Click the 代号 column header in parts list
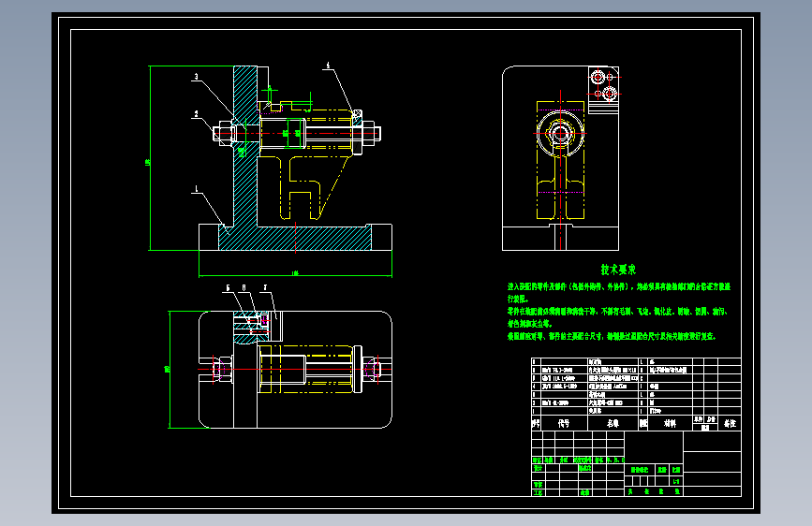The image size is (812, 526). click(x=564, y=423)
